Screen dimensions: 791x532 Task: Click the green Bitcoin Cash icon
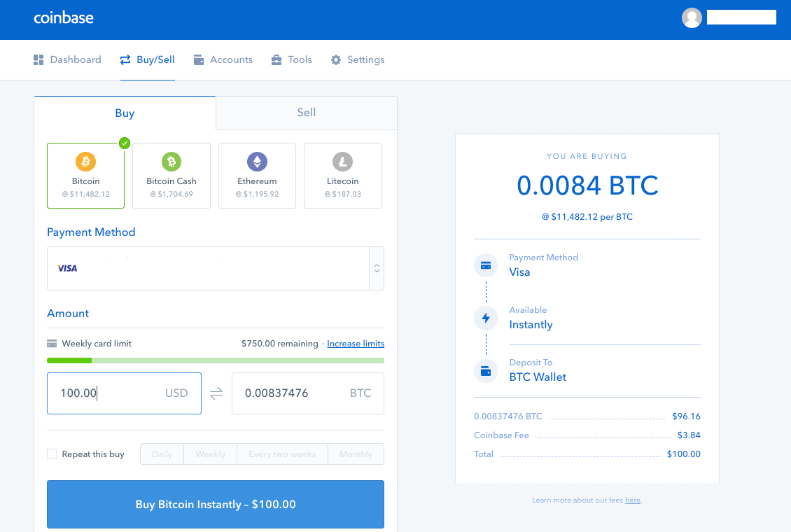point(171,162)
